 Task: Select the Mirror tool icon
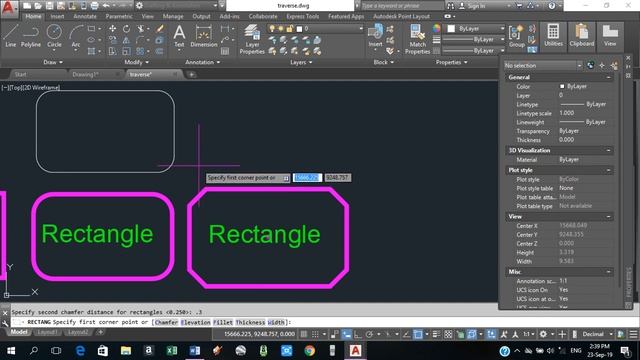pos(126,40)
